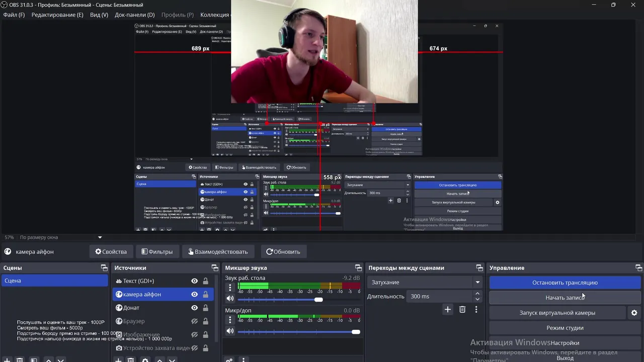Open preview scaling dropdown По размеру окна
The width and height of the screenshot is (644, 362).
(x=60, y=237)
